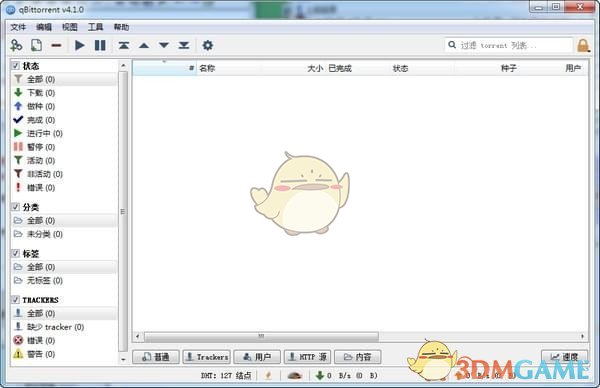
Task: Select the 下载 (0) status filter
Action: pos(64,93)
